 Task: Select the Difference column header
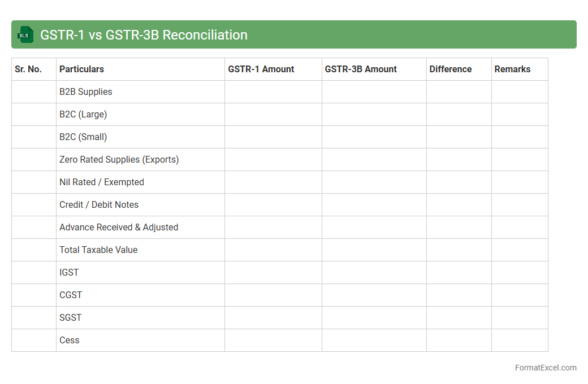click(451, 69)
